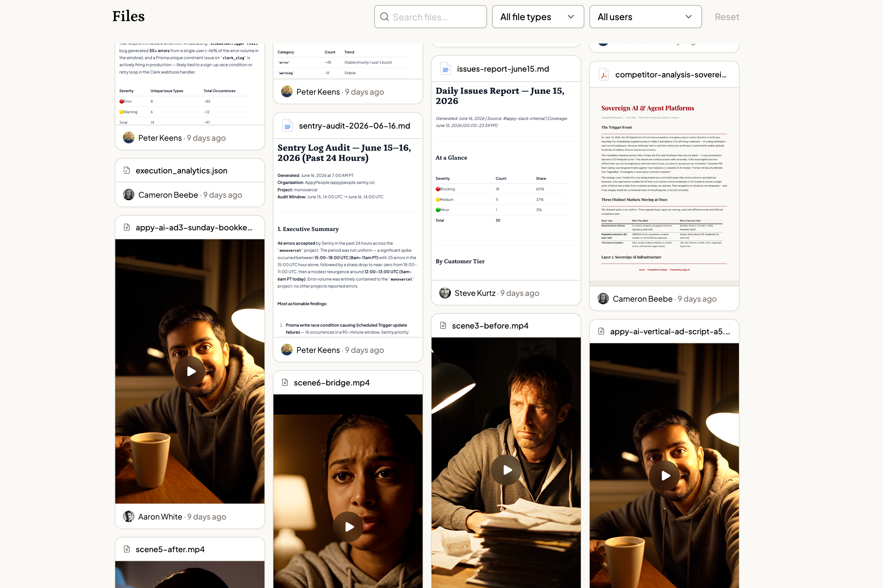This screenshot has width=883, height=588.
Task: Click 9 days ago next to Aaron White
Action: click(x=207, y=517)
